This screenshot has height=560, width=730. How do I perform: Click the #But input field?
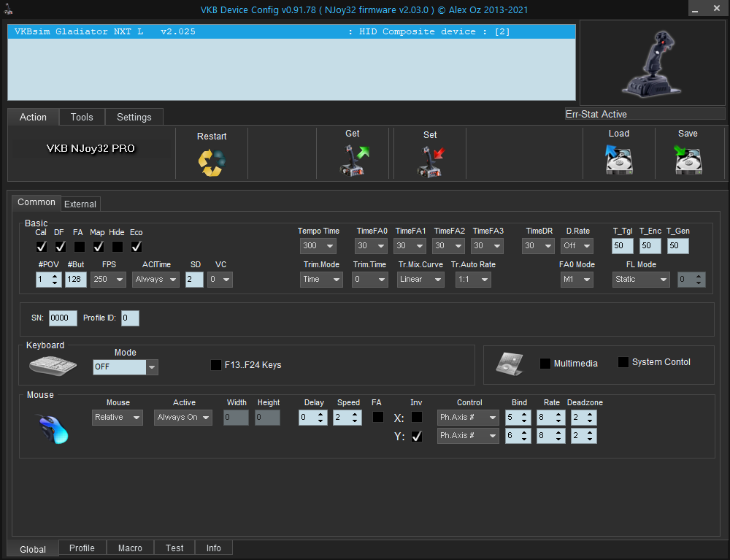coord(75,280)
